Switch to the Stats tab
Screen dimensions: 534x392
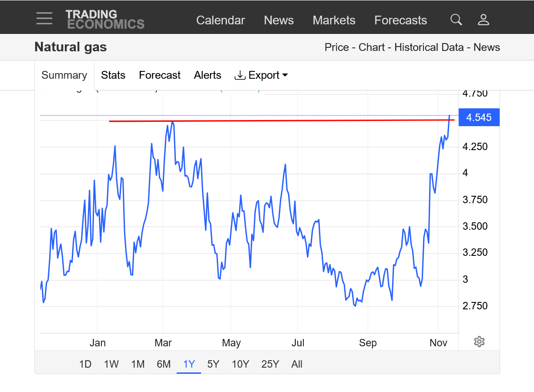tap(113, 75)
